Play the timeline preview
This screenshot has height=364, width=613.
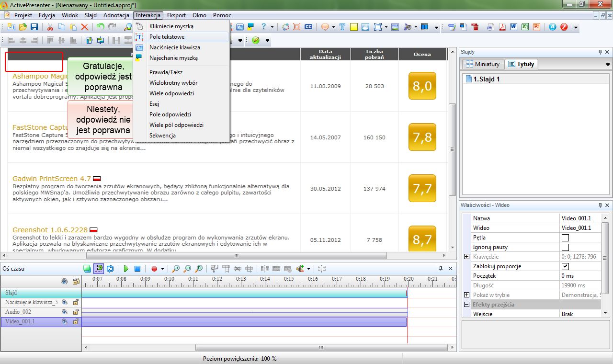126,269
